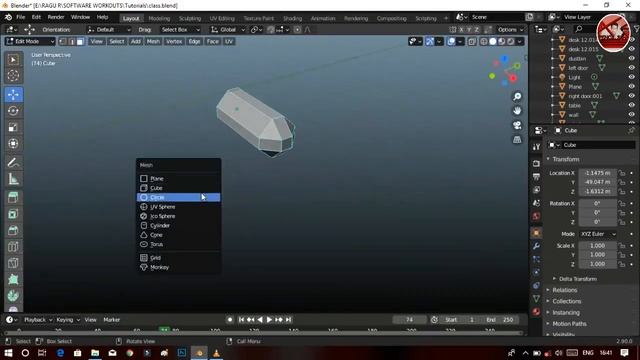Open the Object Data green triangle tab

tap(536, 299)
